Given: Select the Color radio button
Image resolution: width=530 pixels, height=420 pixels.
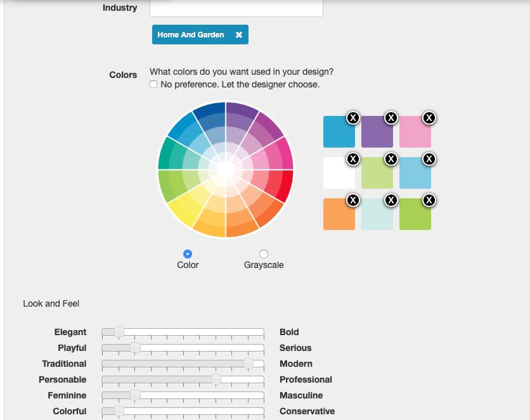Looking at the screenshot, I should [x=188, y=254].
